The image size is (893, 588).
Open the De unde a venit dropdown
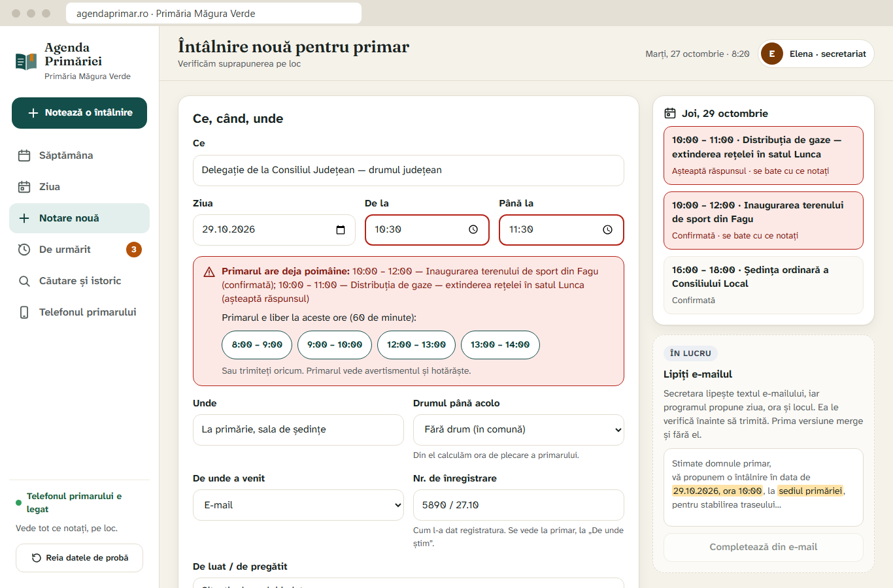(x=298, y=505)
